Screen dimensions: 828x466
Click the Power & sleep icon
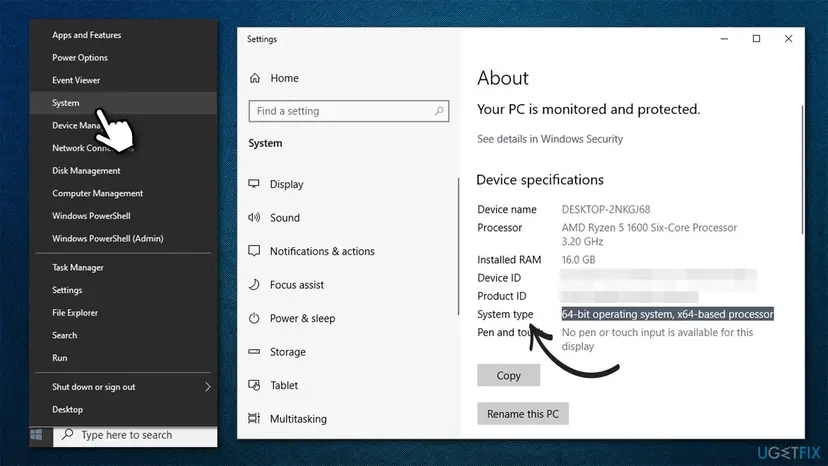point(254,318)
